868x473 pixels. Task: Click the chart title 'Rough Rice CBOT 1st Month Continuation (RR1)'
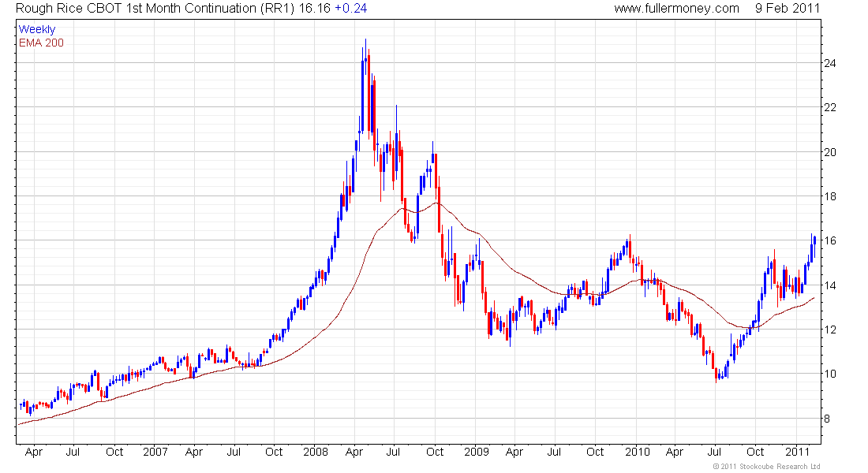pos(155,9)
